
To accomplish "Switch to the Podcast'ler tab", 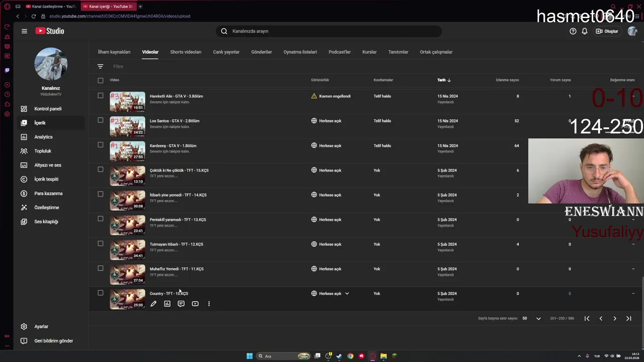I will coord(340,52).
